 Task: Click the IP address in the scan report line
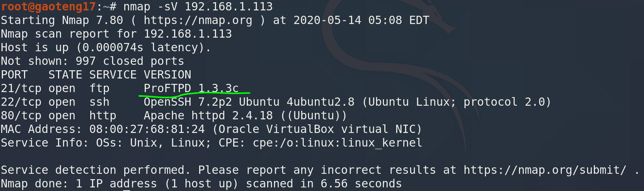click(x=188, y=34)
